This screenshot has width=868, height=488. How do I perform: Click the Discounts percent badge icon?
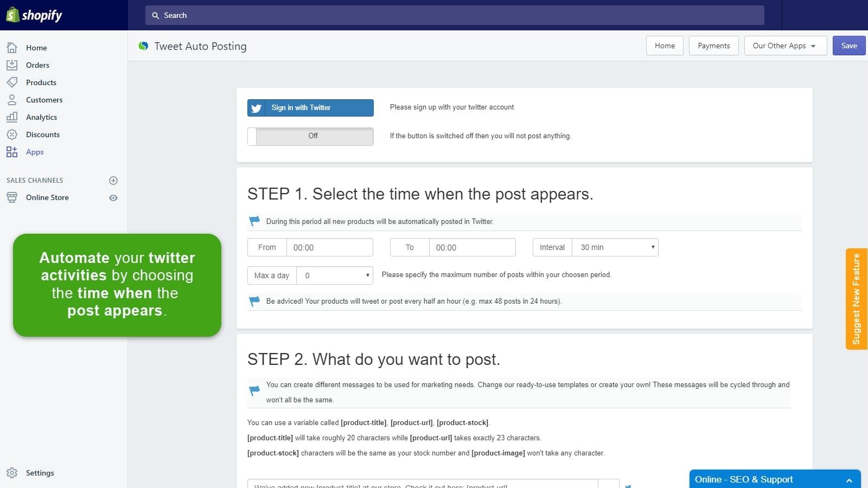pos(12,134)
